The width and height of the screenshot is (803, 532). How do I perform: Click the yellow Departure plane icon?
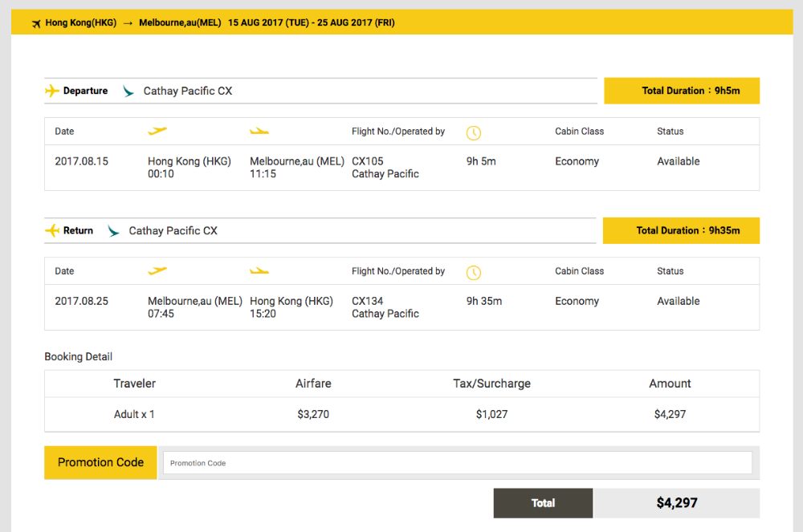pos(51,91)
